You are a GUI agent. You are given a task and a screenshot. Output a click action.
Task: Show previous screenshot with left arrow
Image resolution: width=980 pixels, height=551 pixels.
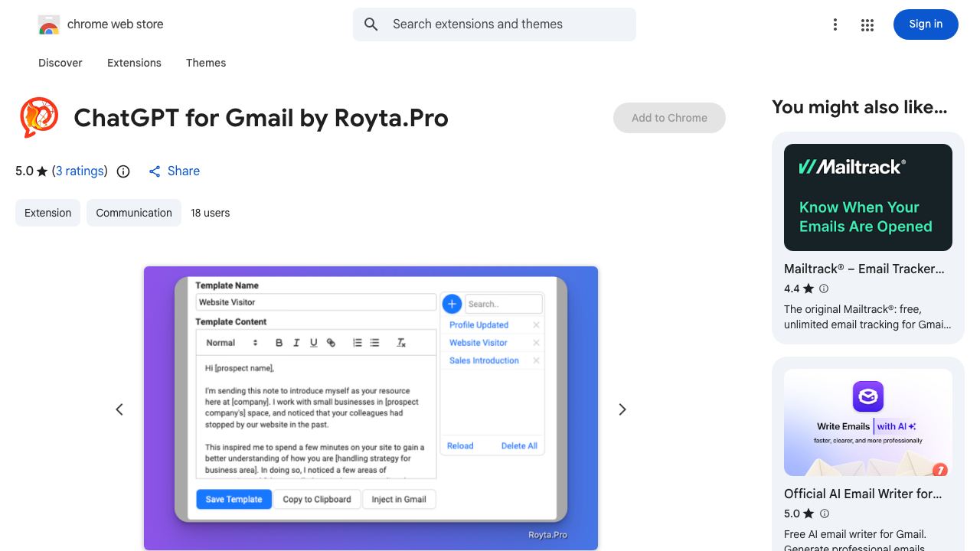pyautogui.click(x=119, y=409)
